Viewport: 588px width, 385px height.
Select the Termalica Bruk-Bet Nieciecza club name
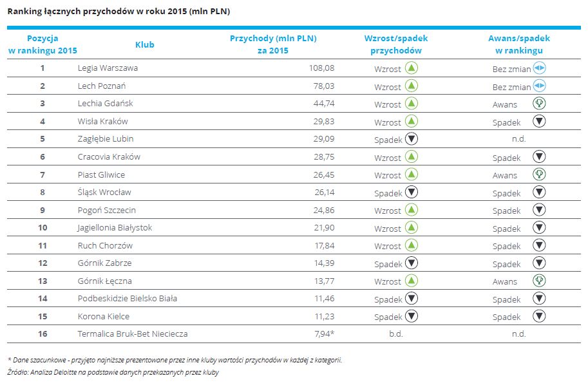coord(133,333)
